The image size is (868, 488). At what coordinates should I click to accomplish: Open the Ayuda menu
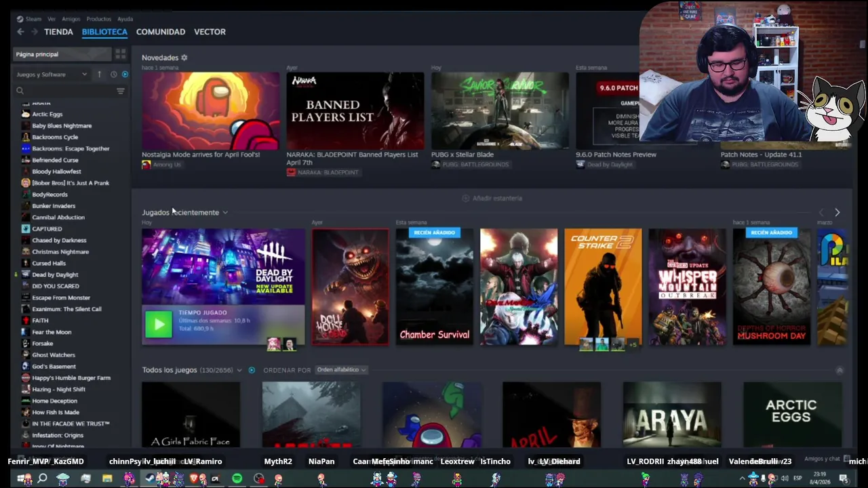(125, 19)
